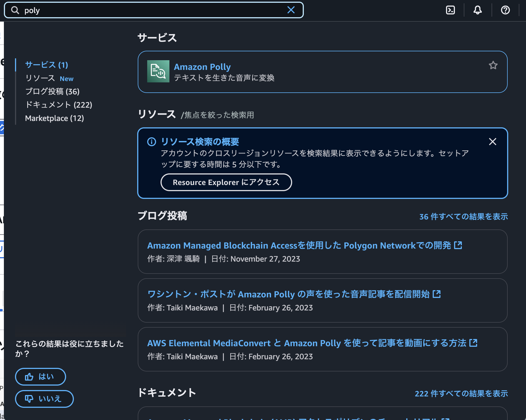Dismiss the リソース検索の概要 banner
This screenshot has width=526, height=420.
point(492,142)
